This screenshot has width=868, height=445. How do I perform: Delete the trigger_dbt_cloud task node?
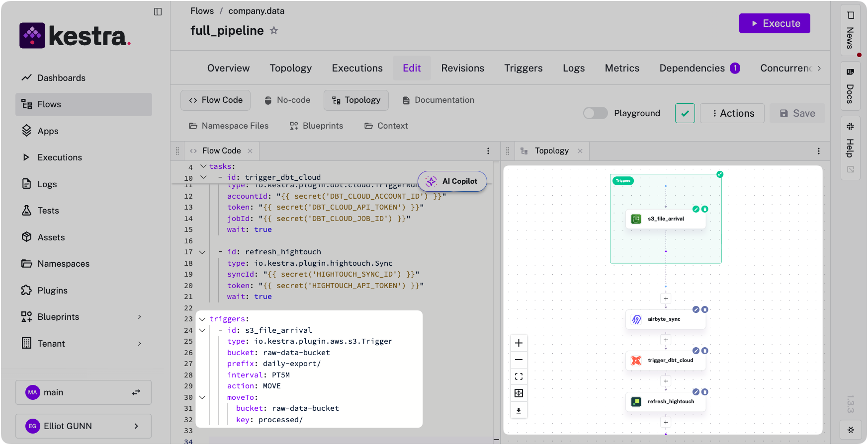704,351
